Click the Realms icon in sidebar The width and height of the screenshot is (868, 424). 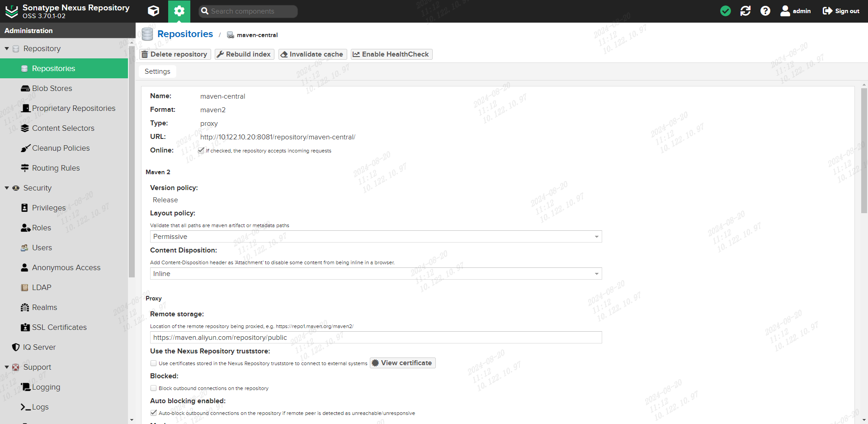25,307
